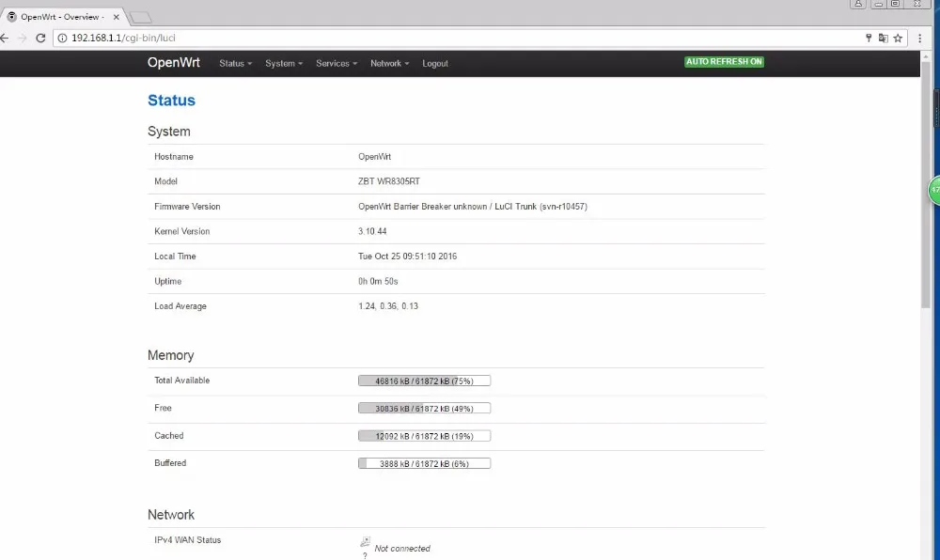940x560 pixels.
Task: Expand the Network dropdown menu
Action: 390,64
